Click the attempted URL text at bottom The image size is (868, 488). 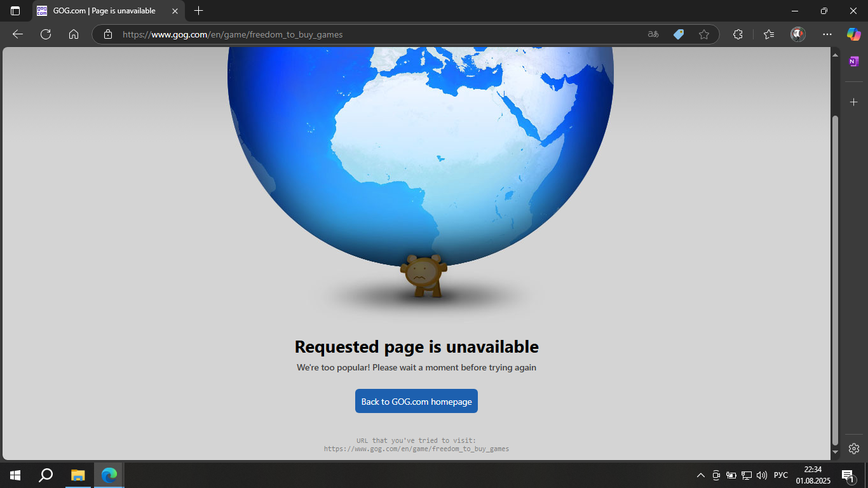[x=416, y=449]
